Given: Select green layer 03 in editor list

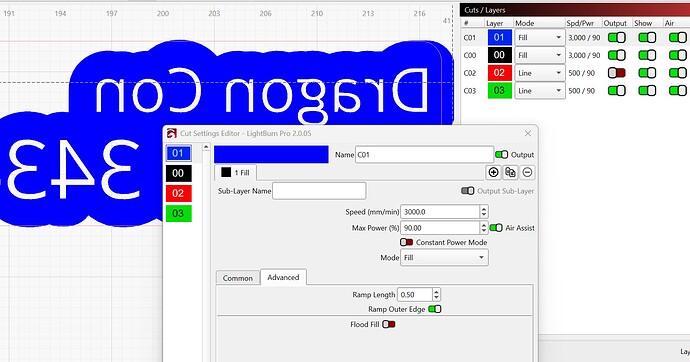Looking at the screenshot, I should pos(178,213).
